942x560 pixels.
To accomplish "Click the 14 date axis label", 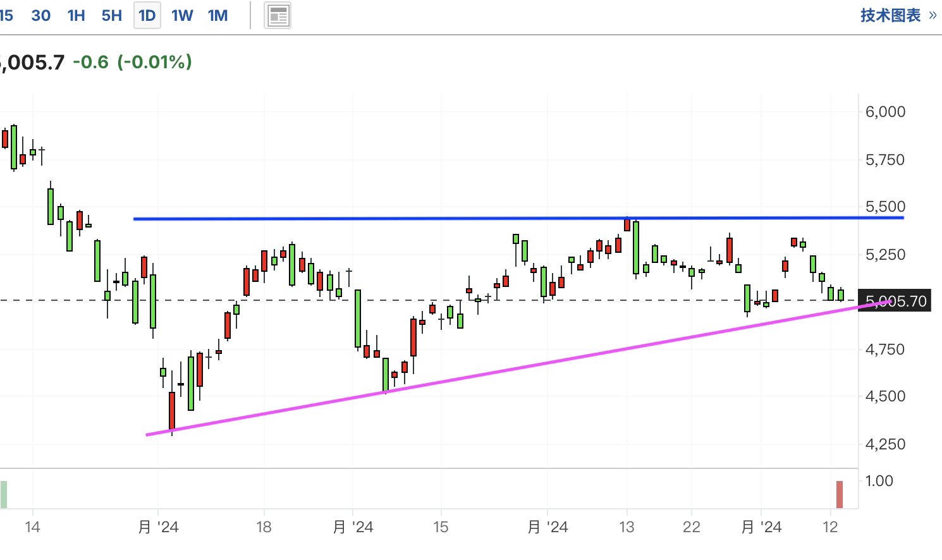I will point(32,527).
